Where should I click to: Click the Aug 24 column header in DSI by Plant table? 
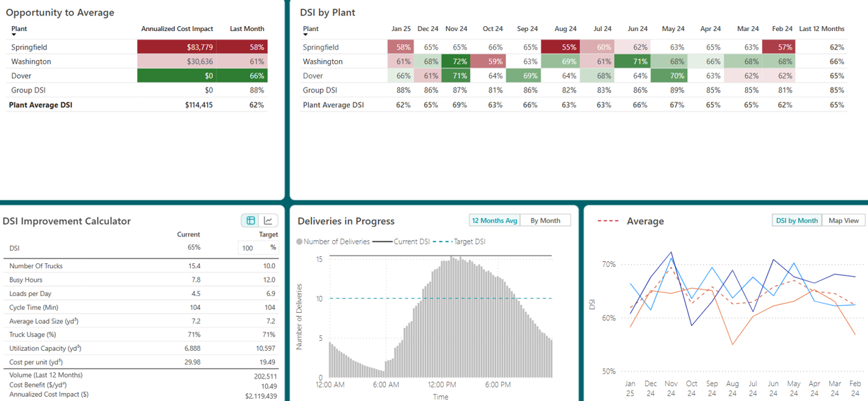(x=565, y=29)
